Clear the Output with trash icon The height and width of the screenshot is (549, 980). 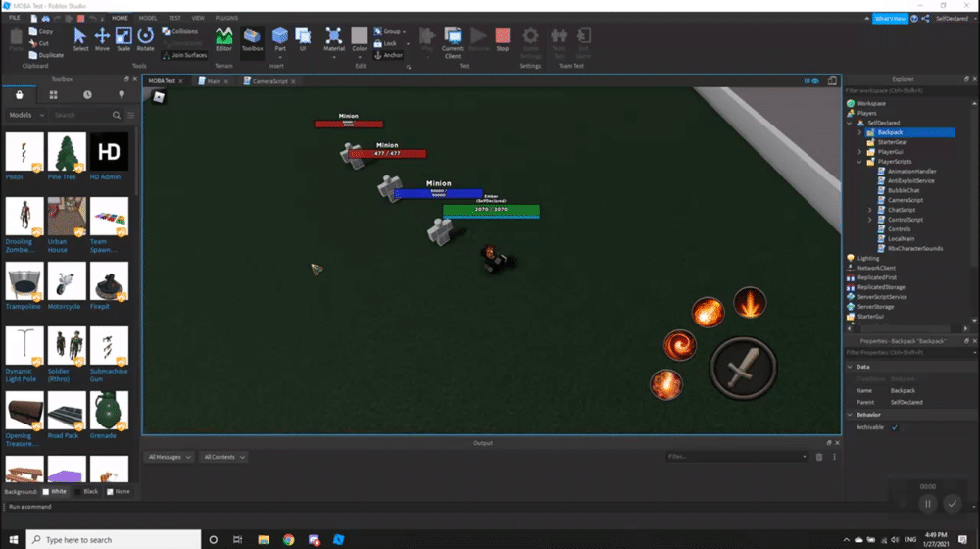(x=818, y=457)
